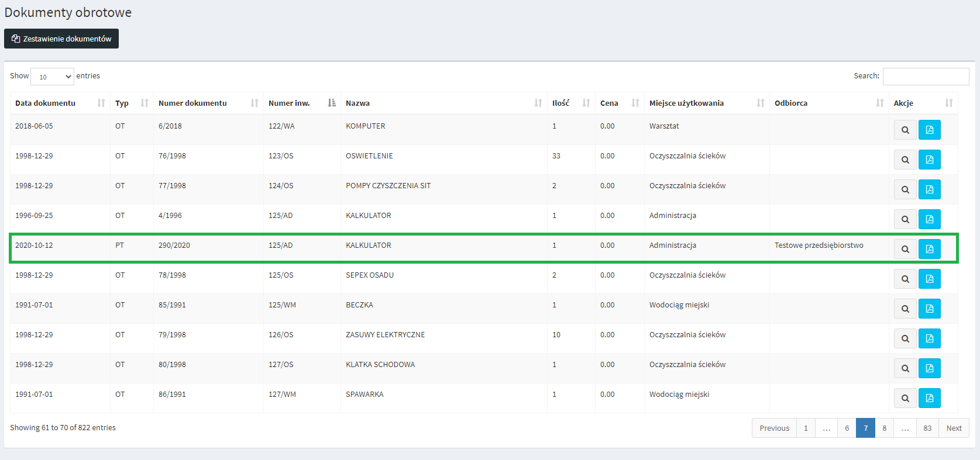The image size is (980, 460).
Task: Open the entries per page dropdown
Action: coord(52,77)
